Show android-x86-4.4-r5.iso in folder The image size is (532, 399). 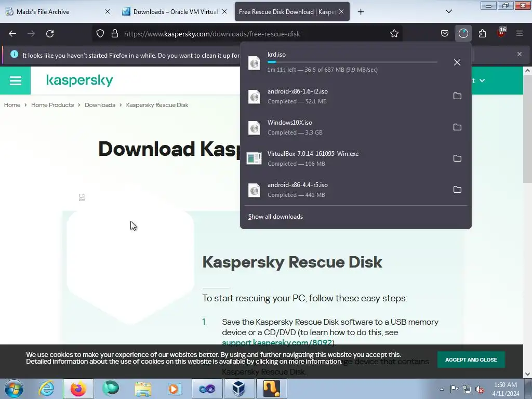click(457, 190)
